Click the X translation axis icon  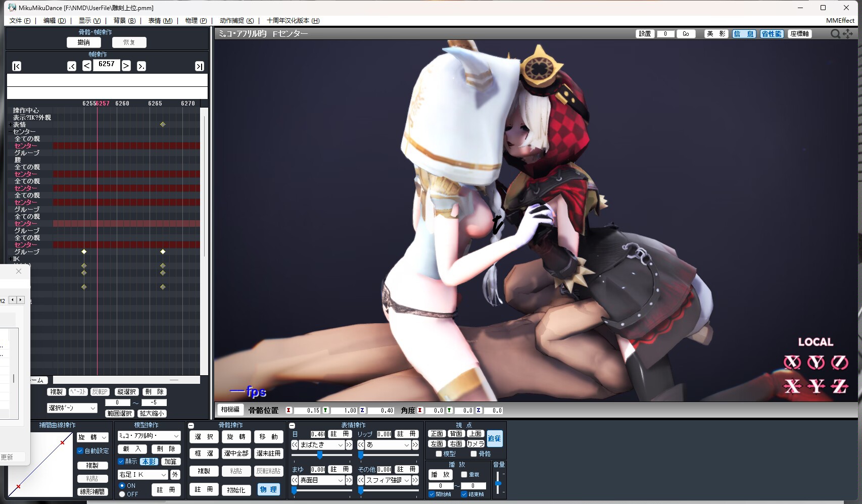pyautogui.click(x=792, y=386)
